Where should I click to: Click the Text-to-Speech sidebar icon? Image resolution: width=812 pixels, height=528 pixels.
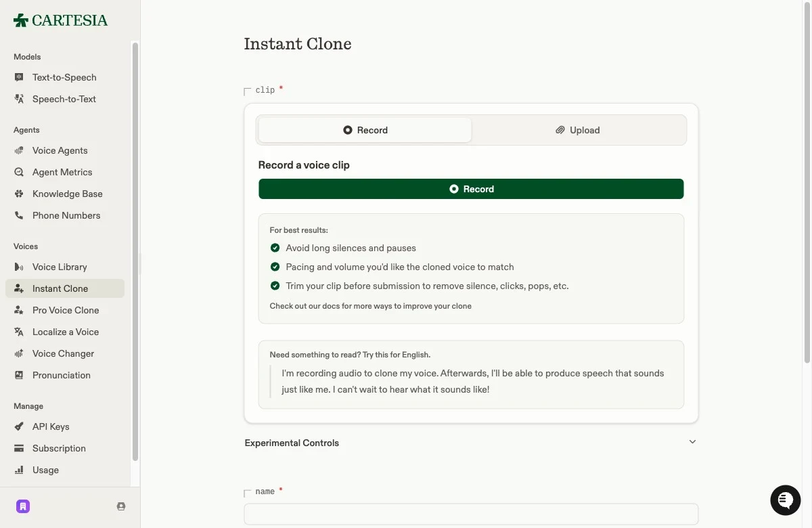coord(19,77)
